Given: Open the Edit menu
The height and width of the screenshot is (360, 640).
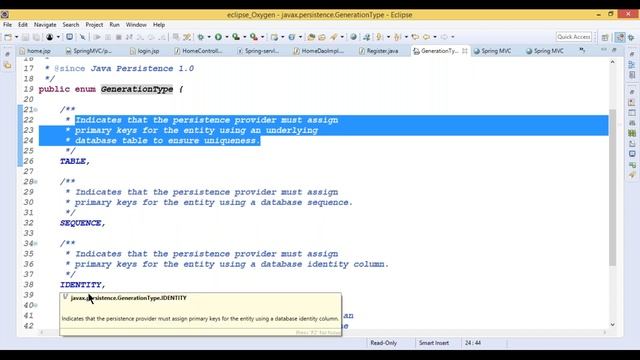Looking at the screenshot, I should click(x=23, y=24).
